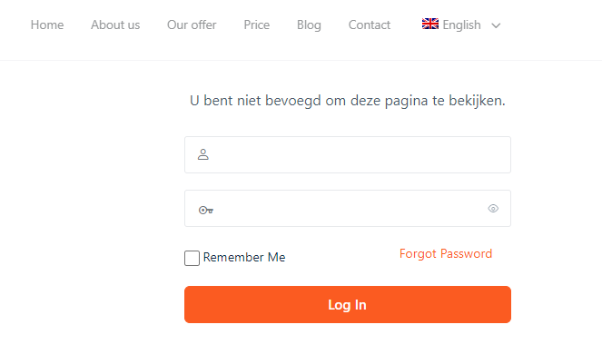This screenshot has width=602, height=364.
Task: Expand the language chevron arrow
Action: pos(496,25)
